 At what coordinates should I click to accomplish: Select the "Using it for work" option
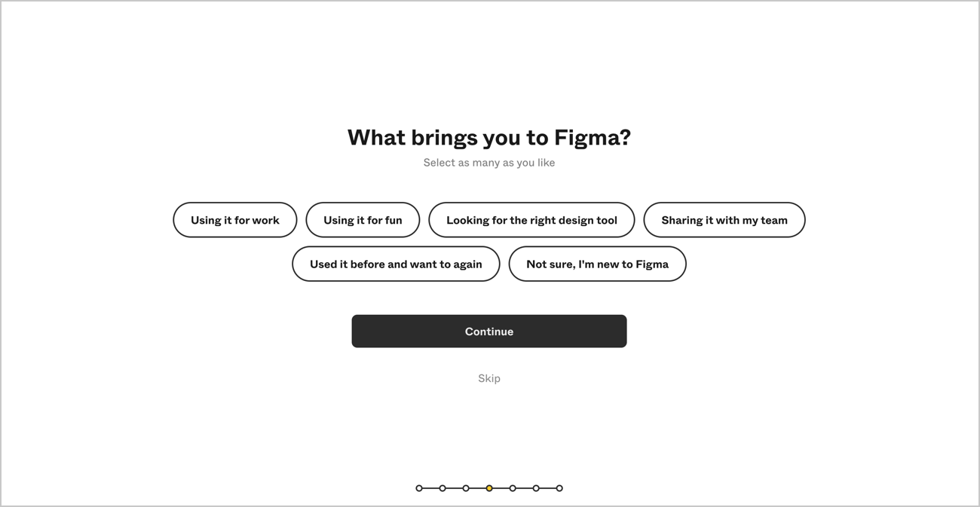[x=235, y=220]
